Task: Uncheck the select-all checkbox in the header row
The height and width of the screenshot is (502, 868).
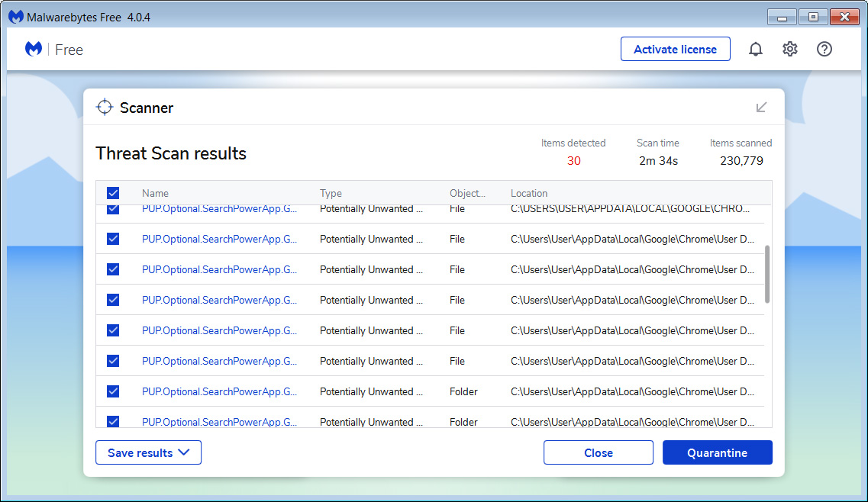Action: coord(113,193)
